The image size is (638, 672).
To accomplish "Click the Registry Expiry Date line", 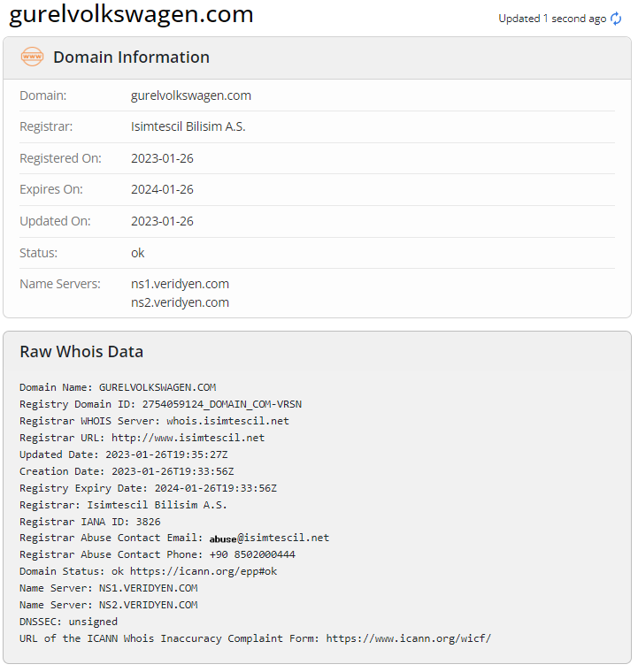I will coord(148,488).
